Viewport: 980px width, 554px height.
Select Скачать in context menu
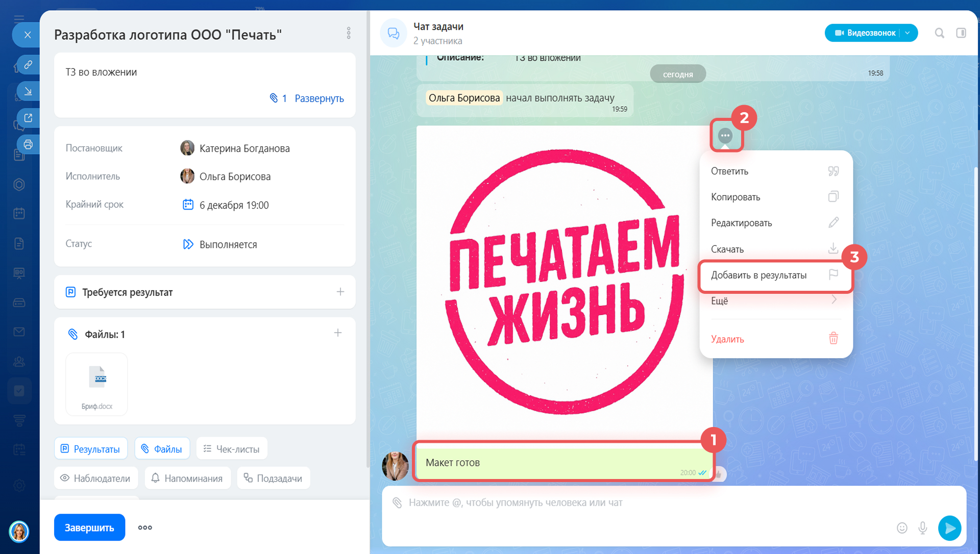[x=775, y=249]
